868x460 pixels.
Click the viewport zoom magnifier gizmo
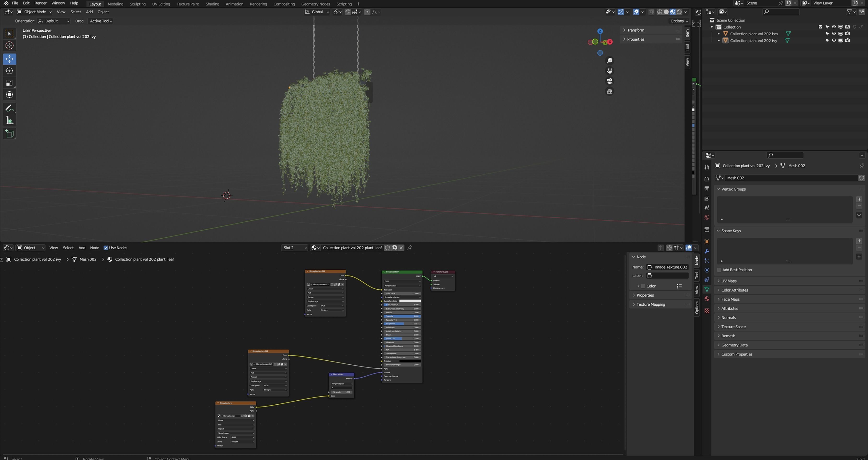[x=610, y=61]
